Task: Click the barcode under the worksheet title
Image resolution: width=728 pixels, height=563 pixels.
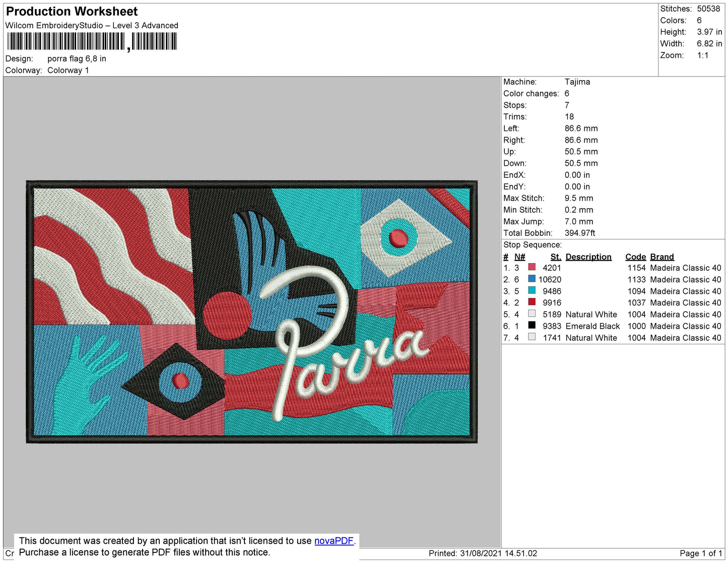Action: pos(92,42)
